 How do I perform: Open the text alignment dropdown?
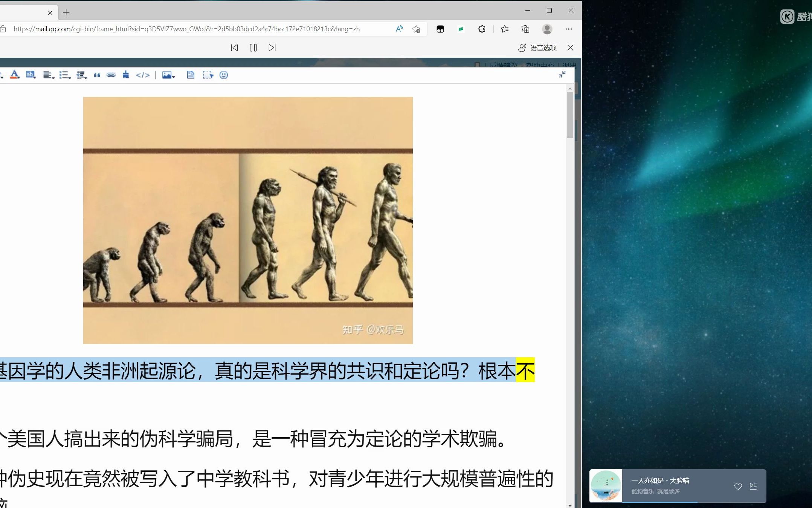click(48, 75)
